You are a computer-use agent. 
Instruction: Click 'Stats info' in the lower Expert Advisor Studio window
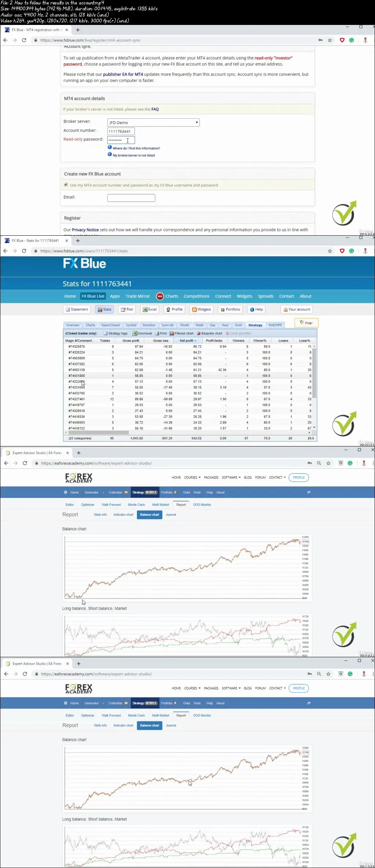tap(100, 725)
